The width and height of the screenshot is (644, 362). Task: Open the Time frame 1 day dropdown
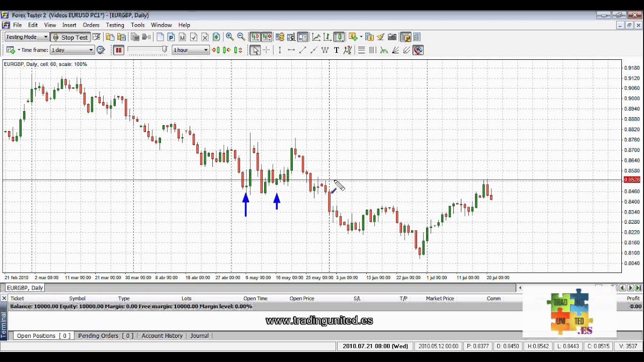pyautogui.click(x=72, y=50)
